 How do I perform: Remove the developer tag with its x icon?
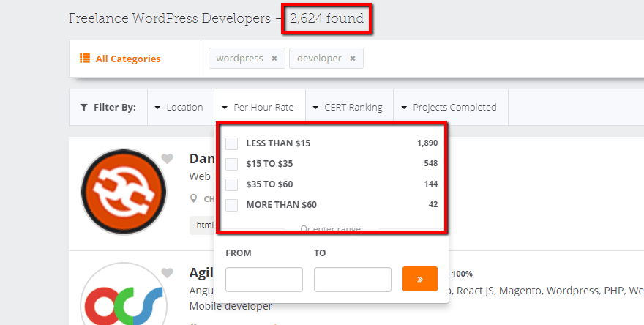(x=353, y=59)
